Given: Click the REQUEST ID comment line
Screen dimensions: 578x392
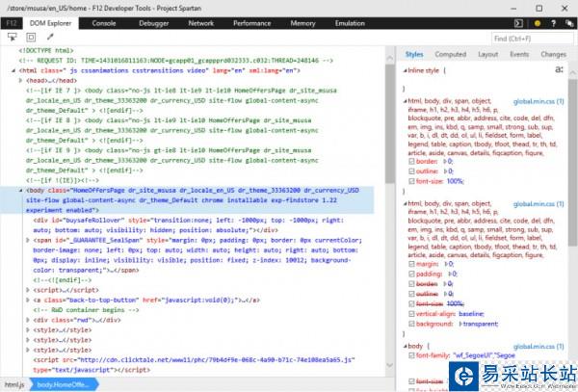Looking at the screenshot, I should point(176,61).
